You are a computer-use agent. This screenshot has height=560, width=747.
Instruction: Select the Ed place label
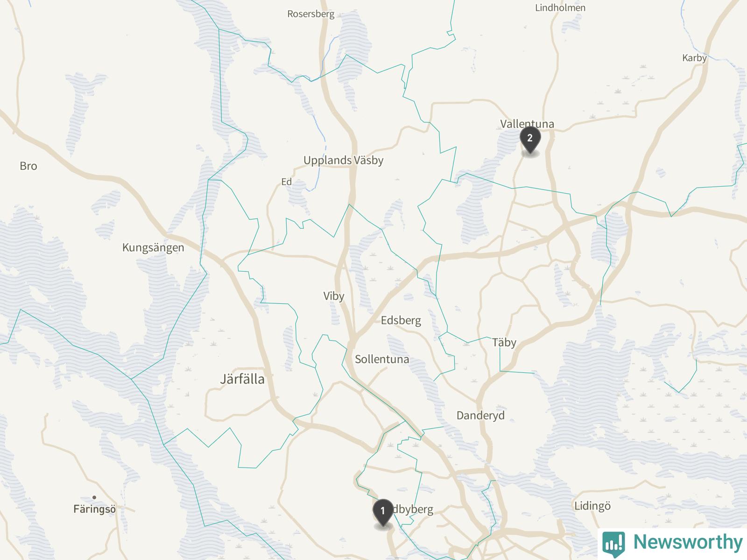[x=286, y=182]
